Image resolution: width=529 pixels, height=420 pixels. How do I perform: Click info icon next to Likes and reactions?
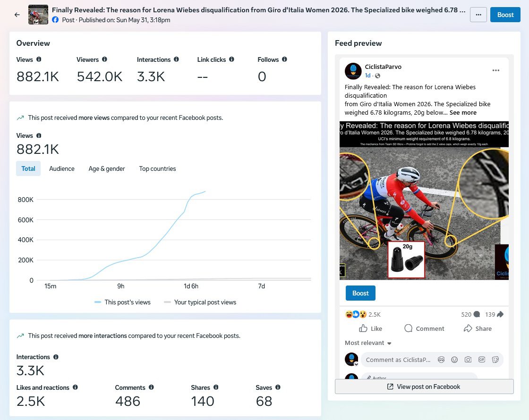point(75,387)
